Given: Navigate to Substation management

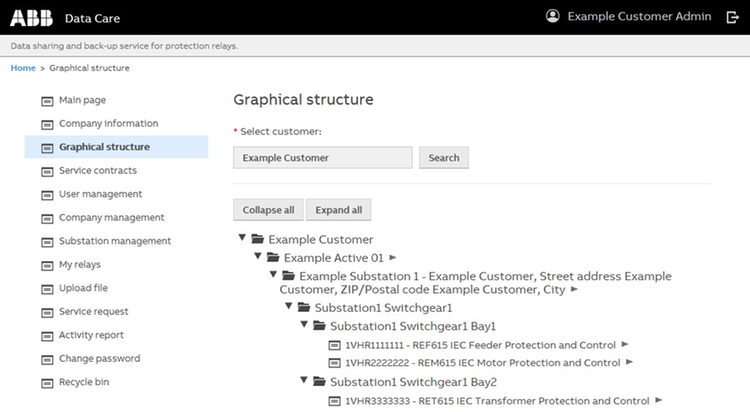Looking at the screenshot, I should (115, 241).
